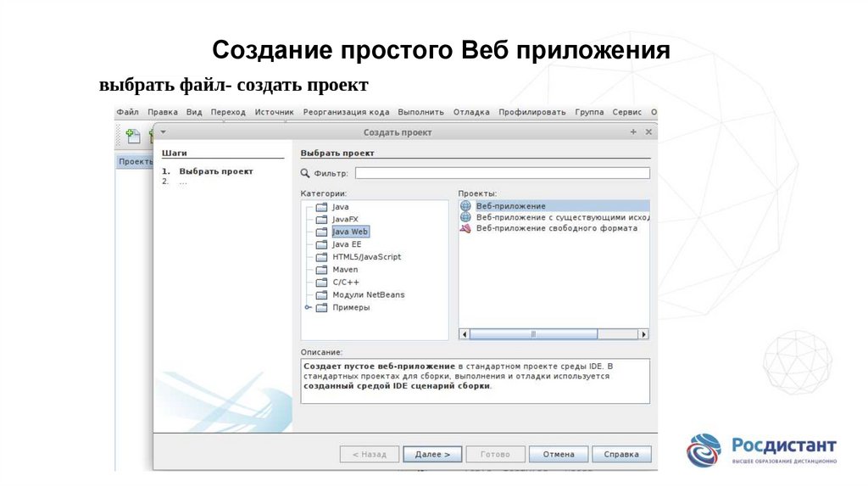The image size is (868, 487).
Task: Click the JavaFX folder icon
Action: click(321, 220)
